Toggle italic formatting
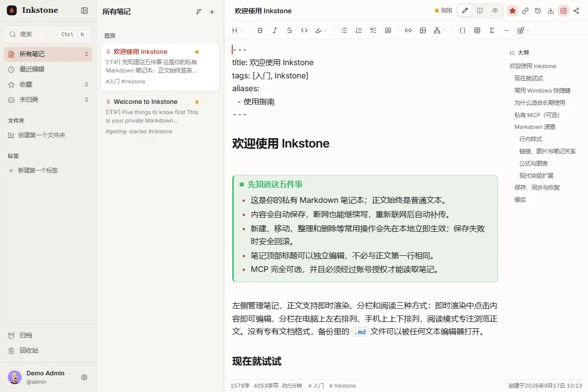This screenshot has width=588, height=392. 275,30
